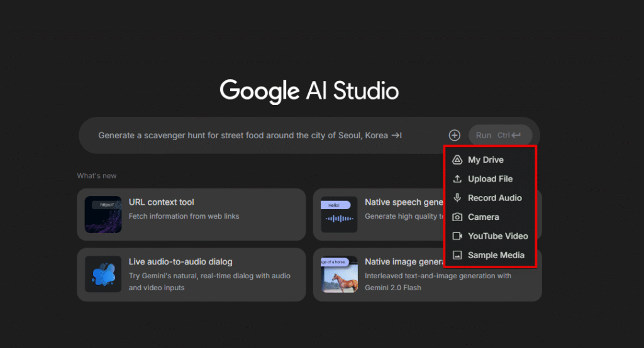
Task: Open the URL context tool card
Action: (191, 215)
